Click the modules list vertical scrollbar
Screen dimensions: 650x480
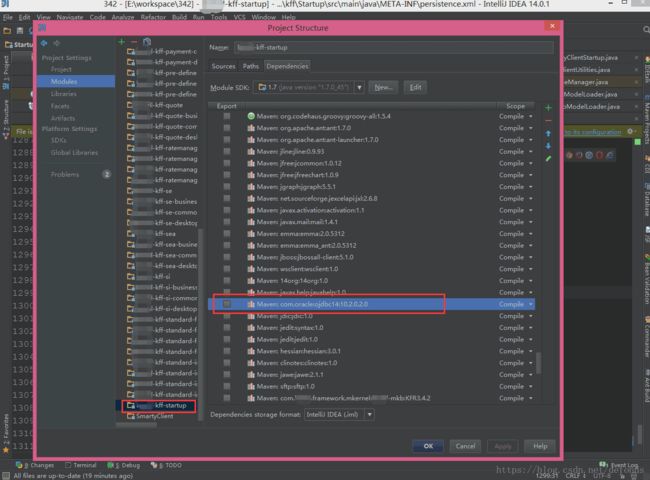click(201, 323)
